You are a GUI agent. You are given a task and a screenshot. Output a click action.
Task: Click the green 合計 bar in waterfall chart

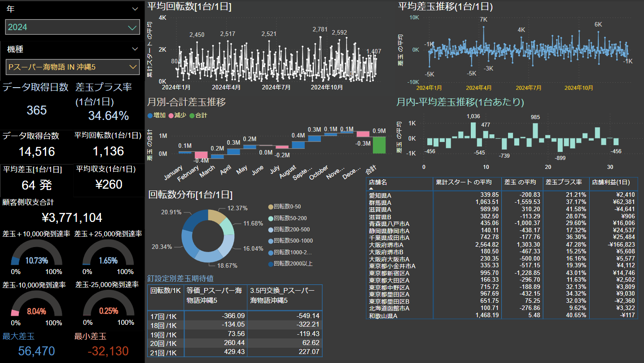point(379,145)
